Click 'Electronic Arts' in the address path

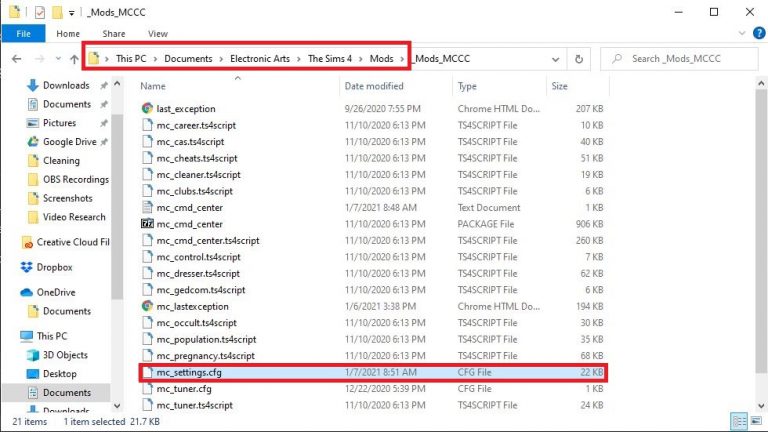coord(260,58)
